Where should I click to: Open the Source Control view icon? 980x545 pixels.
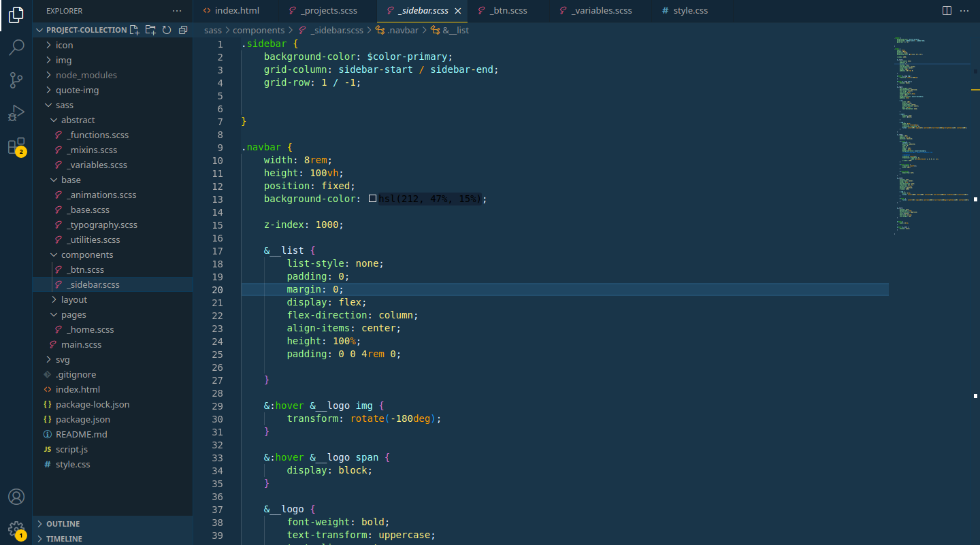coord(16,80)
